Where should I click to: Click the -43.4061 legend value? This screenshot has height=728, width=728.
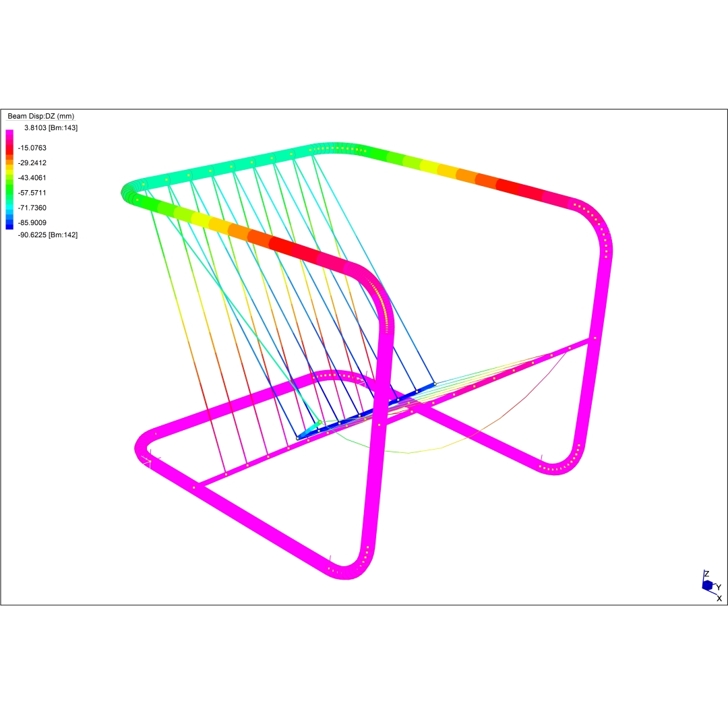(32, 178)
